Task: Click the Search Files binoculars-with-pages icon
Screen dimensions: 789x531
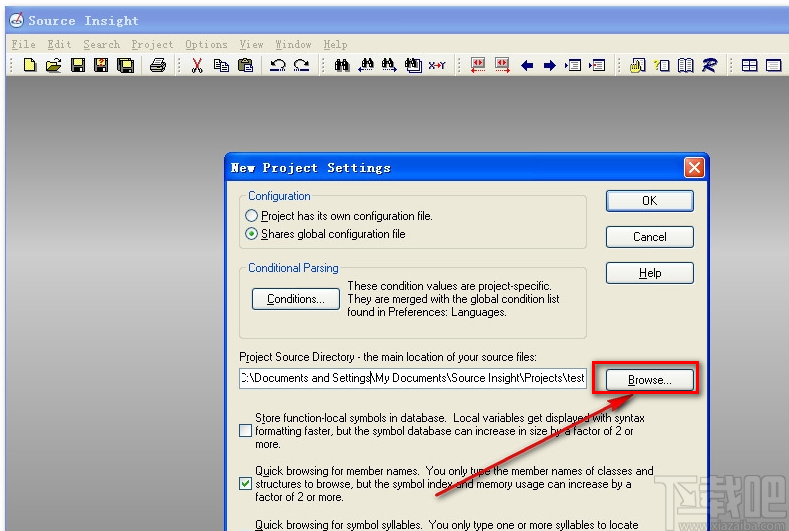Action: click(x=413, y=65)
